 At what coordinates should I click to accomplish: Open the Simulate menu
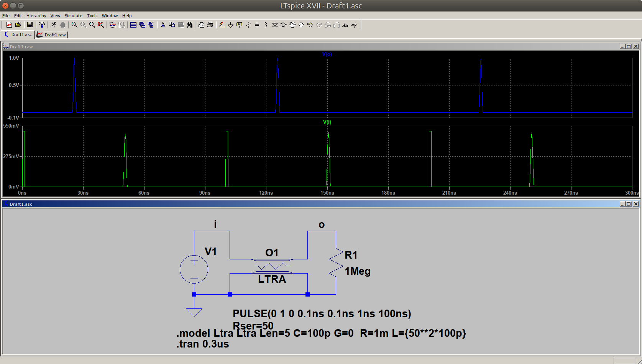pos(73,16)
